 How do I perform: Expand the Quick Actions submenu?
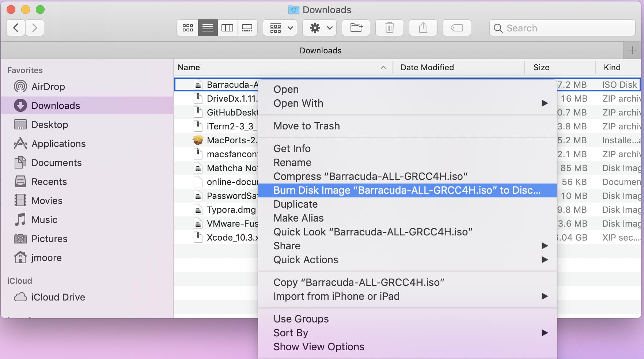[x=407, y=260]
